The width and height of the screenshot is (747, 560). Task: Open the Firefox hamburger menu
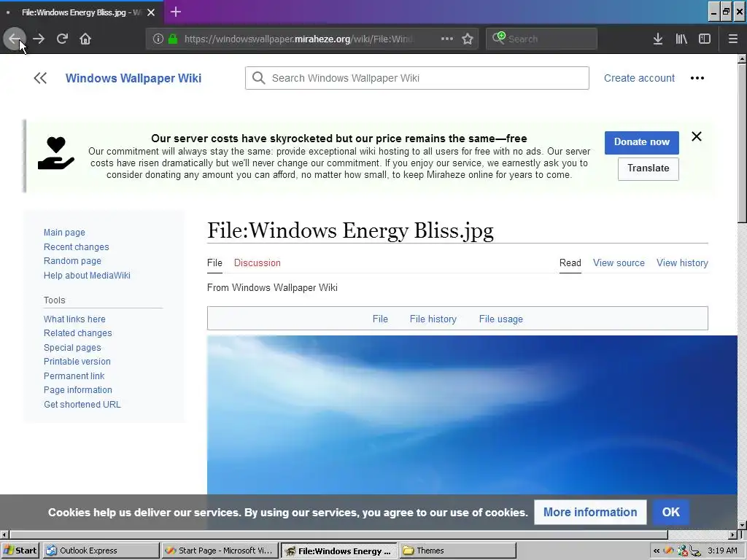732,39
